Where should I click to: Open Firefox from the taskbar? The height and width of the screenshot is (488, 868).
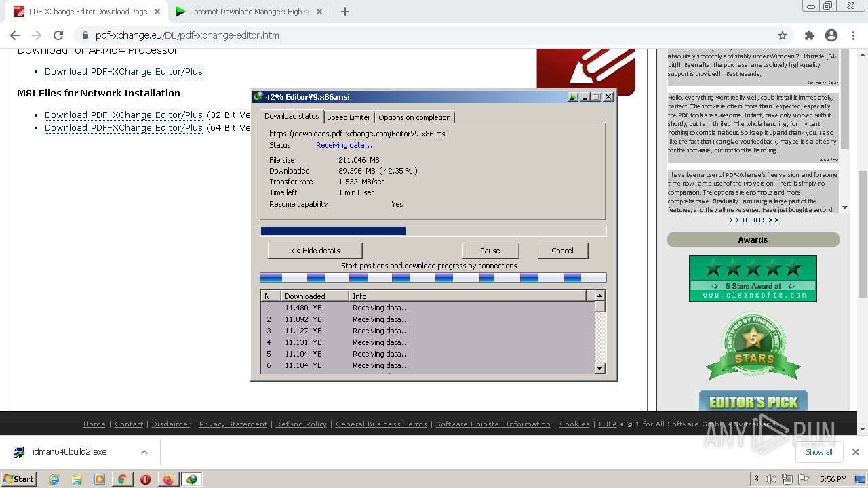pyautogui.click(x=168, y=479)
